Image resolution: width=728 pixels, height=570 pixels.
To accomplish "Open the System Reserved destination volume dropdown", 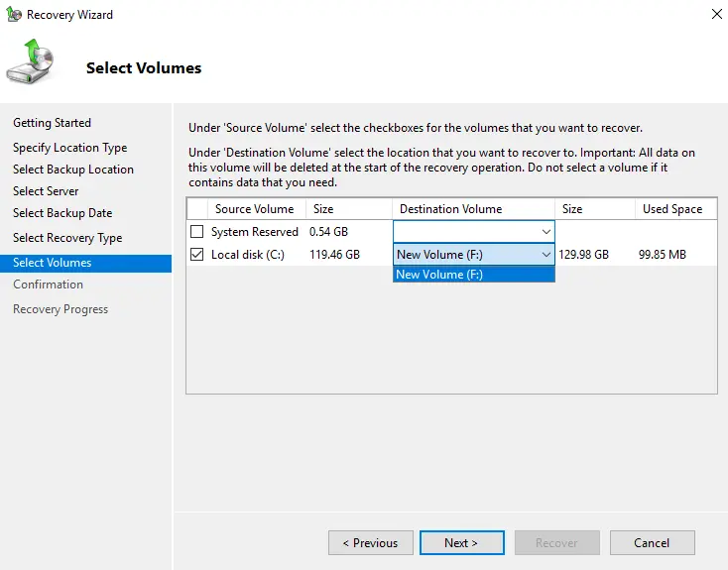I will (546, 232).
